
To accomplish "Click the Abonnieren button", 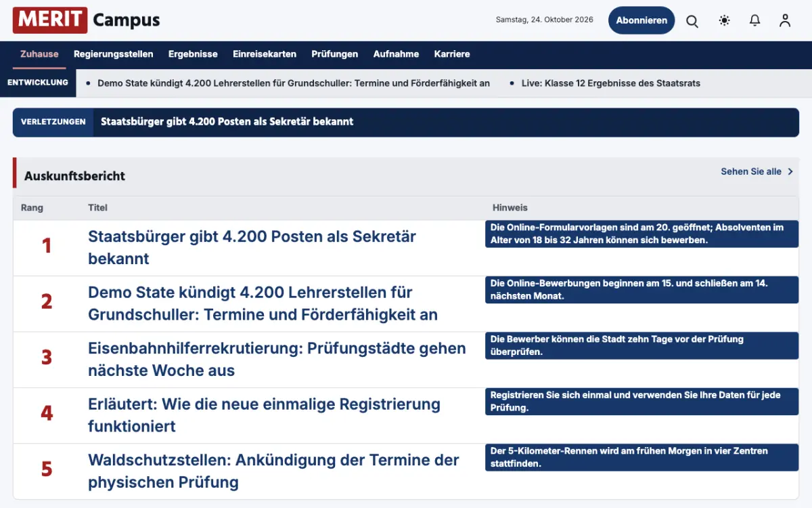I will coord(641,20).
